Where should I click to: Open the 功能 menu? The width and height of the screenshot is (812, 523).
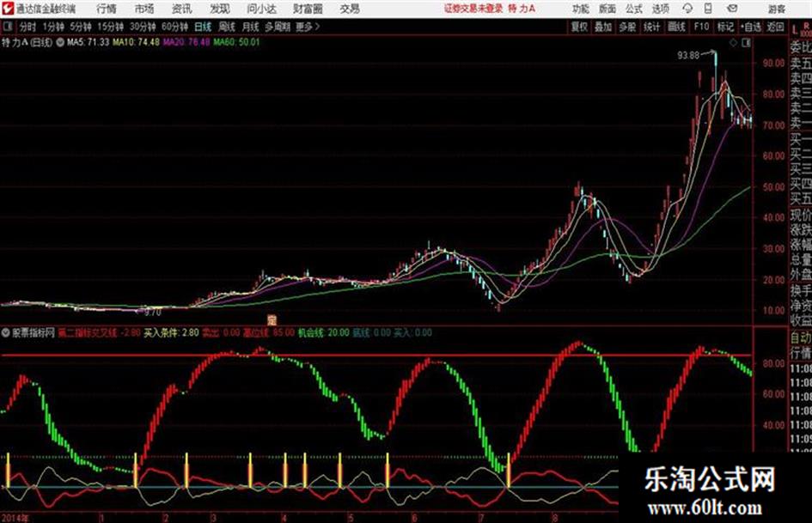click(581, 9)
